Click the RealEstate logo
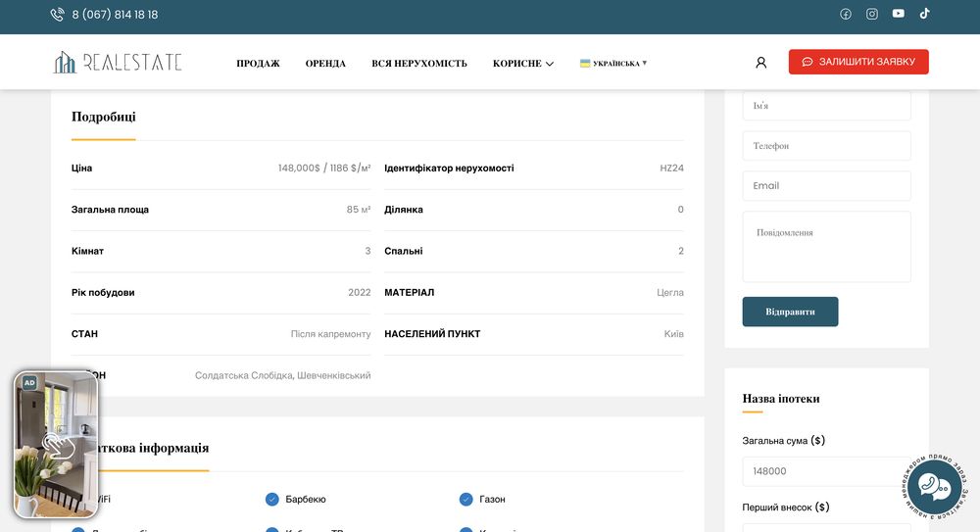Viewport: 980px width, 532px height. point(118,63)
